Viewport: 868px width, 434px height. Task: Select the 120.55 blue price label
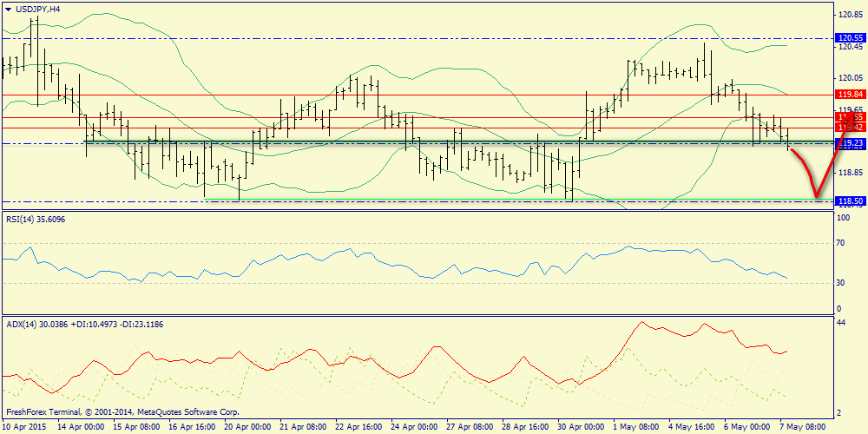tap(848, 38)
